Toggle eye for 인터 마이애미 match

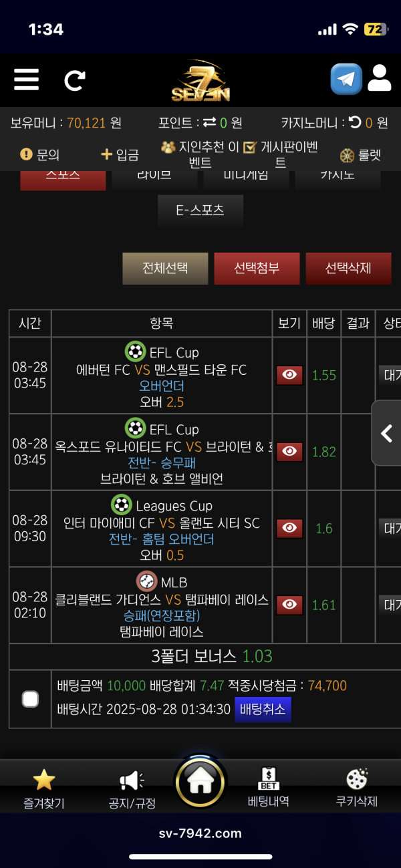tap(289, 528)
